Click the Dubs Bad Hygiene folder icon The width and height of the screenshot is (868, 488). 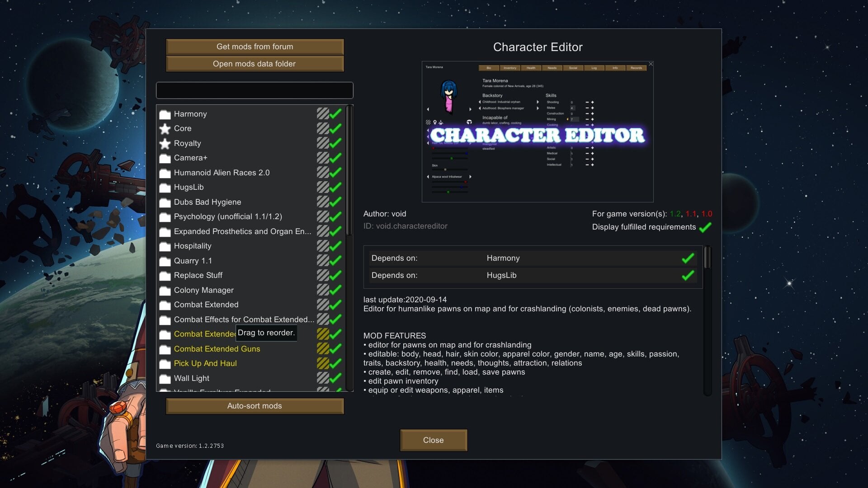click(165, 202)
